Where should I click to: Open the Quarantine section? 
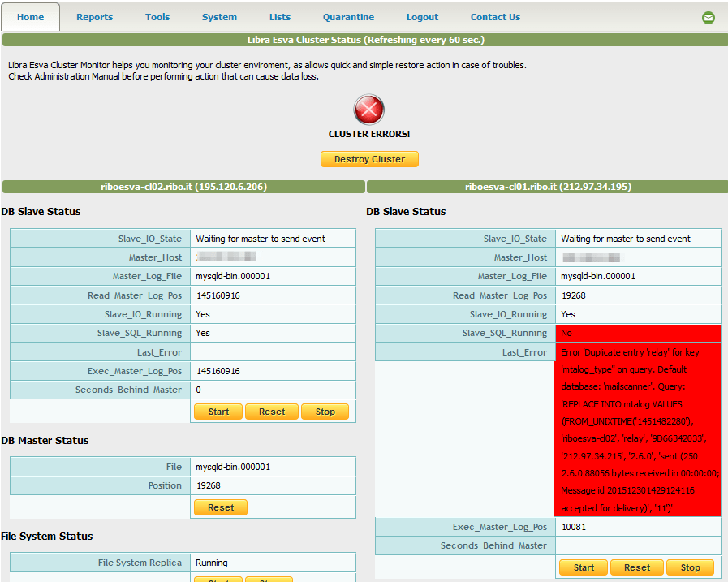[x=348, y=17]
